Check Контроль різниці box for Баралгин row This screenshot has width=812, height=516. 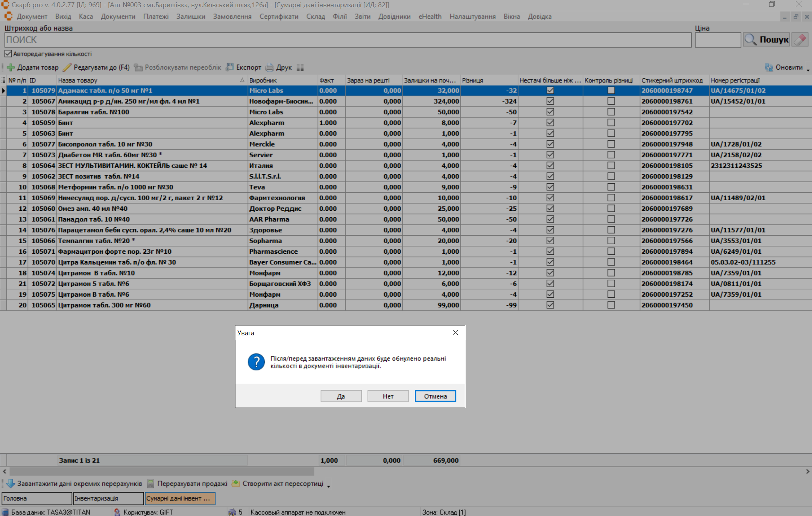click(611, 112)
